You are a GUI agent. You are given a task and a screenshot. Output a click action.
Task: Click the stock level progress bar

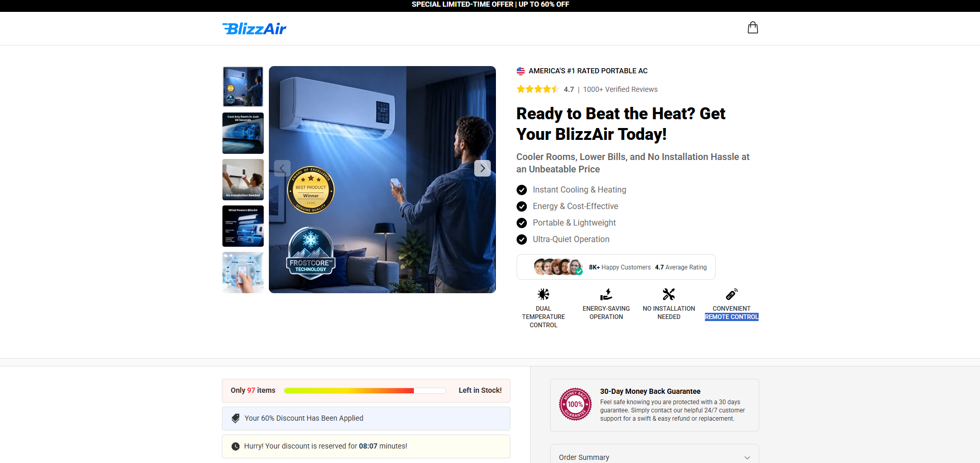(x=365, y=391)
